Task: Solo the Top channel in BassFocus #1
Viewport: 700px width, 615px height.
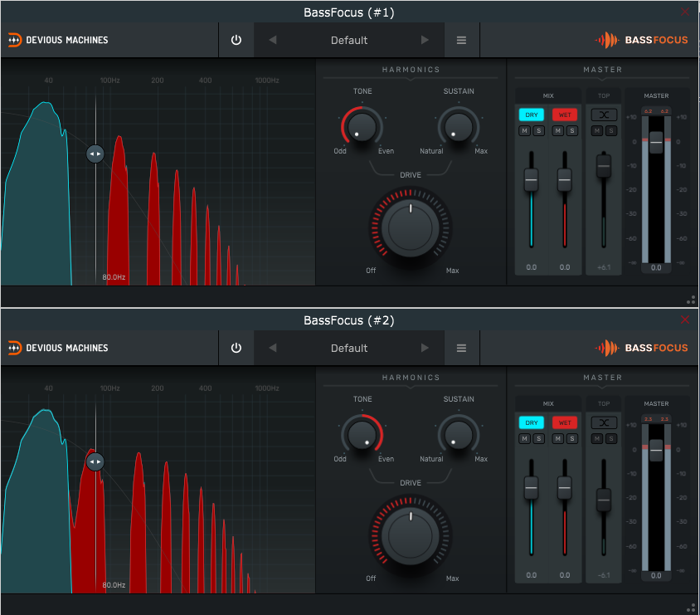Action: tap(611, 131)
